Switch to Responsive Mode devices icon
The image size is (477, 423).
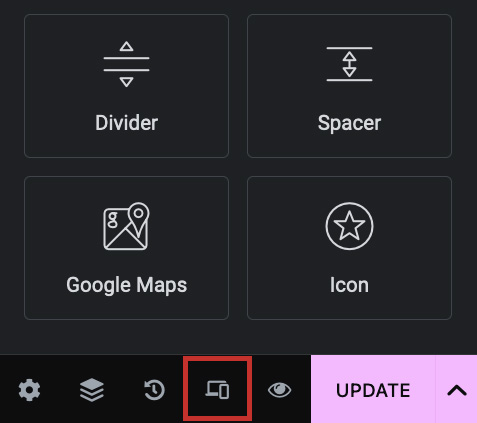[217, 390]
